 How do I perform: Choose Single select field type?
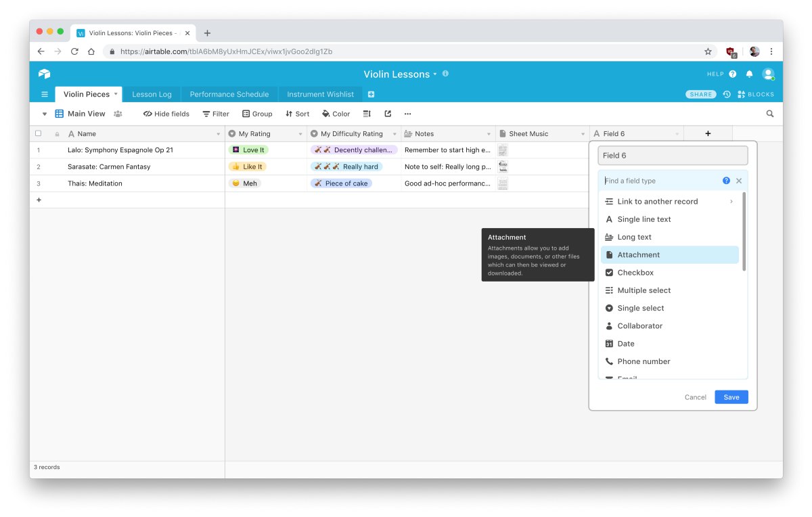point(670,308)
